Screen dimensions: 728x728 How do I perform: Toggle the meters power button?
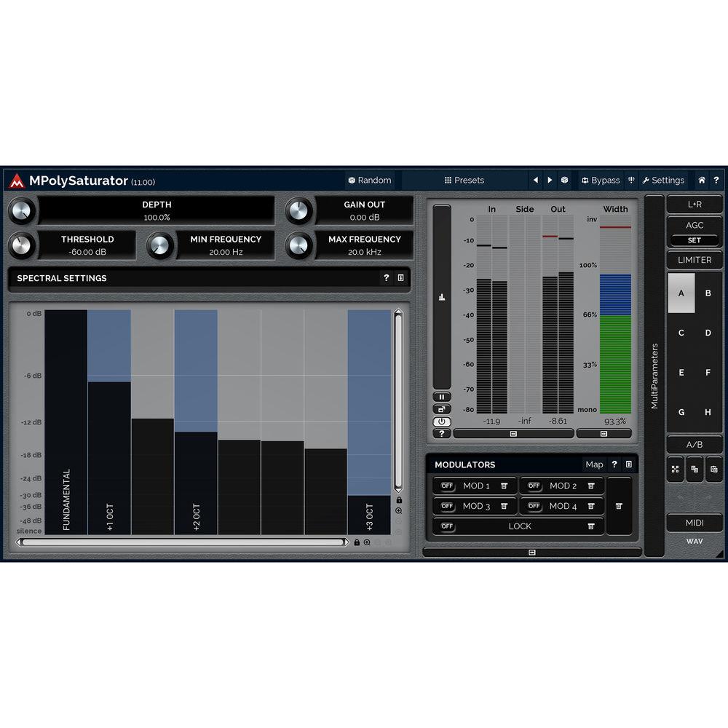(442, 422)
